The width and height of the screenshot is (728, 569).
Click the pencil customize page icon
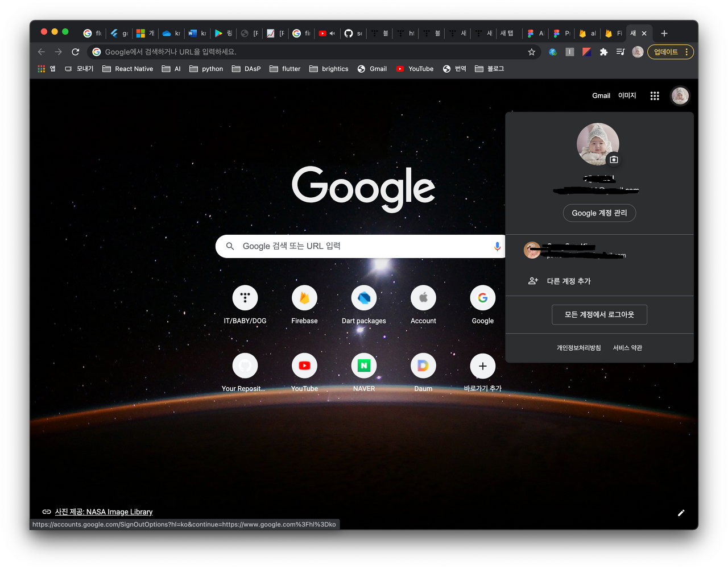[681, 513]
